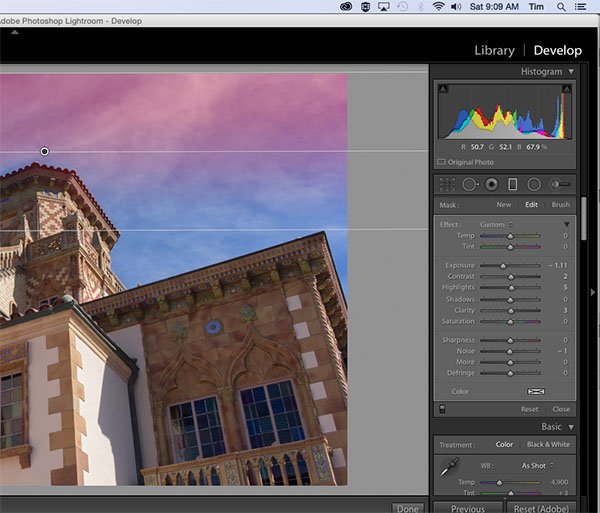Select the Crop Overlay tool
Viewport: 600px width, 513px height.
[x=447, y=184]
